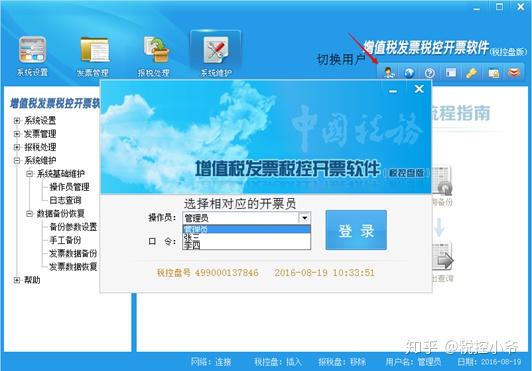Screen dimensions: 532x371
Task: Minimize the main application window
Action: pos(477,8)
